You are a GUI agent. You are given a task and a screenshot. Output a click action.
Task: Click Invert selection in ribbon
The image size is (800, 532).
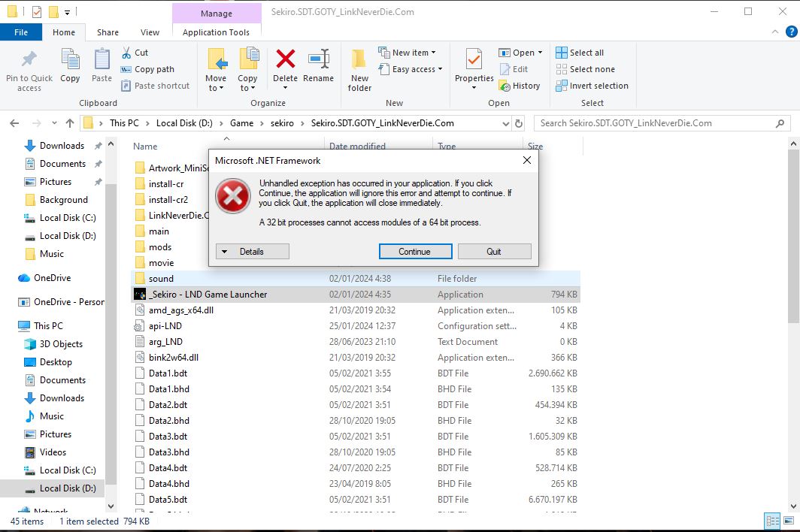(592, 86)
